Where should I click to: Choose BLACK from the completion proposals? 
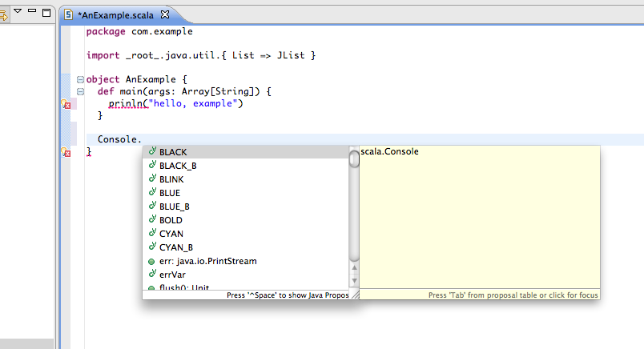(x=173, y=151)
